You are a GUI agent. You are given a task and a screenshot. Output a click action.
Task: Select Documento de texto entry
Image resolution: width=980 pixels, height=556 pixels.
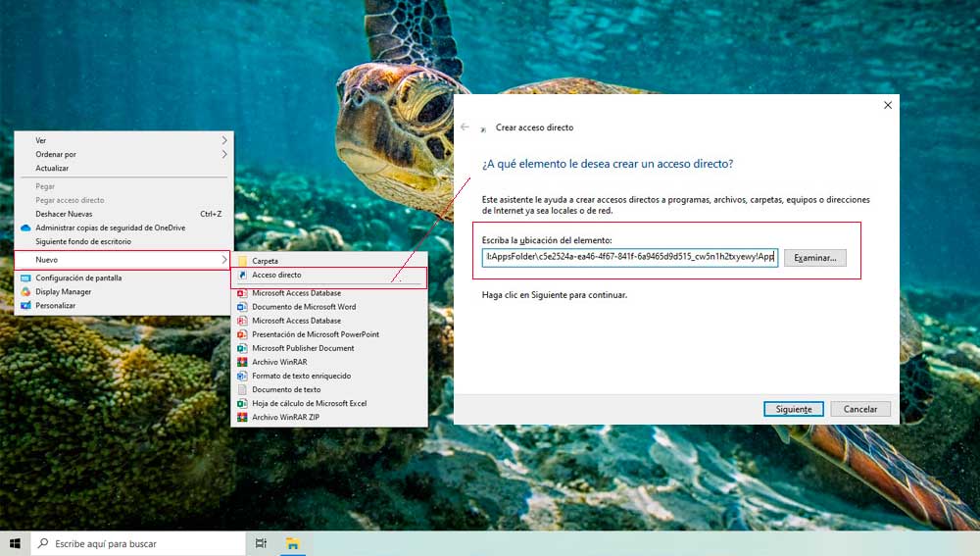point(286,389)
